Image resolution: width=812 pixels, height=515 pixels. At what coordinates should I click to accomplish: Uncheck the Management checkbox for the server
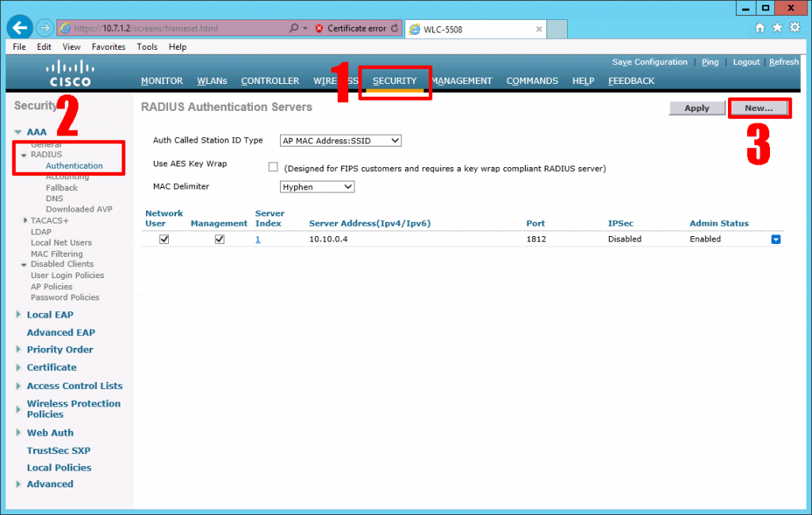coord(220,238)
